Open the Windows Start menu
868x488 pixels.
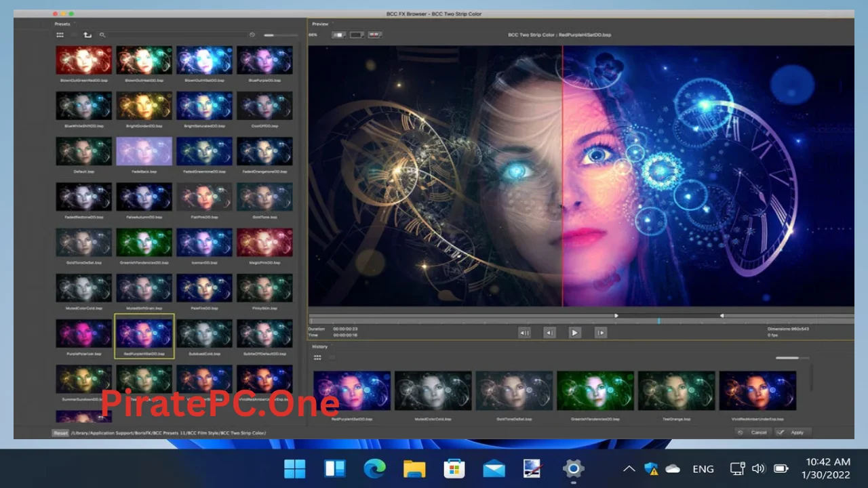coord(294,468)
